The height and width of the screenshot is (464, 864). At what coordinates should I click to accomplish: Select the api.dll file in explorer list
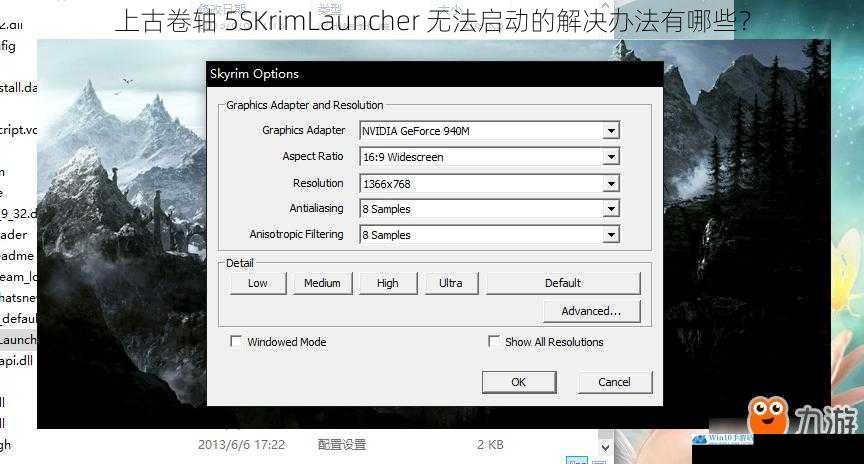click(x=17, y=361)
